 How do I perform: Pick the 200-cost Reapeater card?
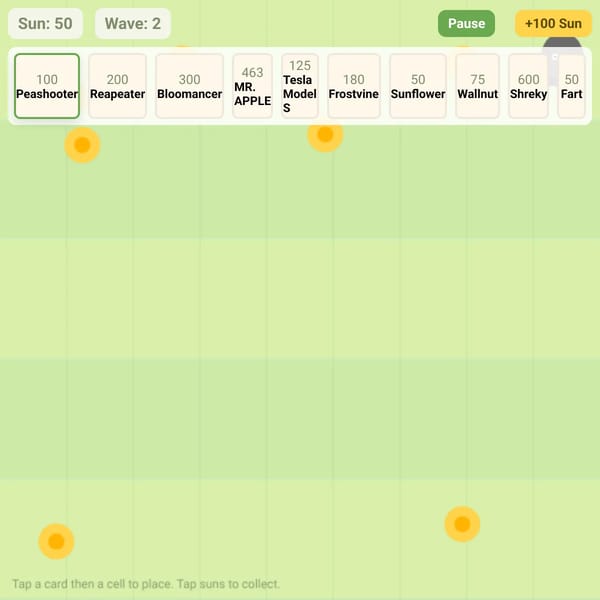[x=117, y=86]
